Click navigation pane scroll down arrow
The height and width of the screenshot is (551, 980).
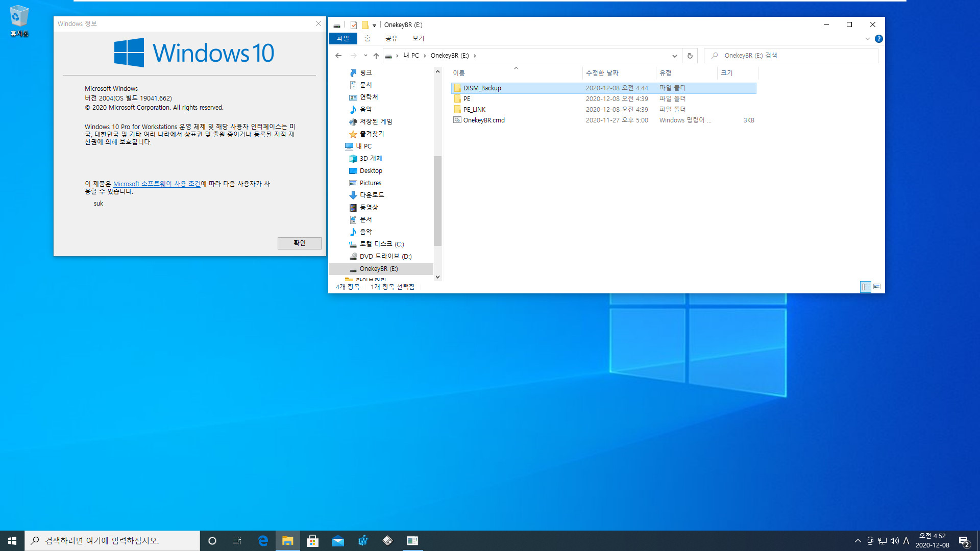pos(437,277)
